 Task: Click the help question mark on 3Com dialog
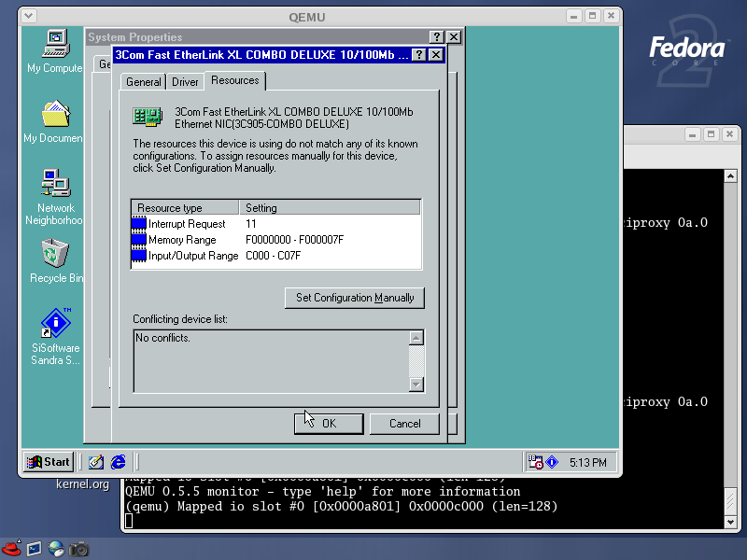point(418,55)
